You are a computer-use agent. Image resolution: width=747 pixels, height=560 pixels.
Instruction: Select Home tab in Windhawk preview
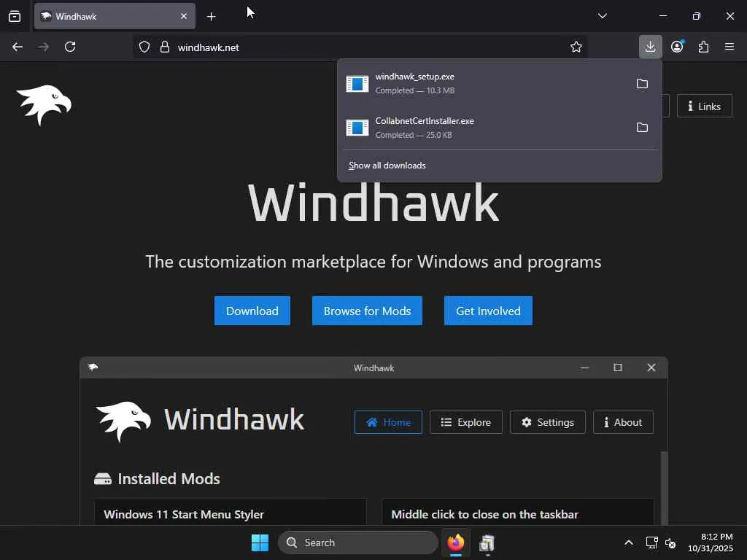click(x=388, y=422)
